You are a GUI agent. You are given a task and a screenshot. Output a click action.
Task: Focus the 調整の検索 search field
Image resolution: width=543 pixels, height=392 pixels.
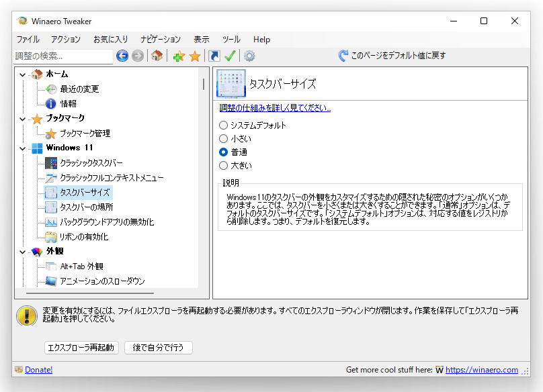63,56
